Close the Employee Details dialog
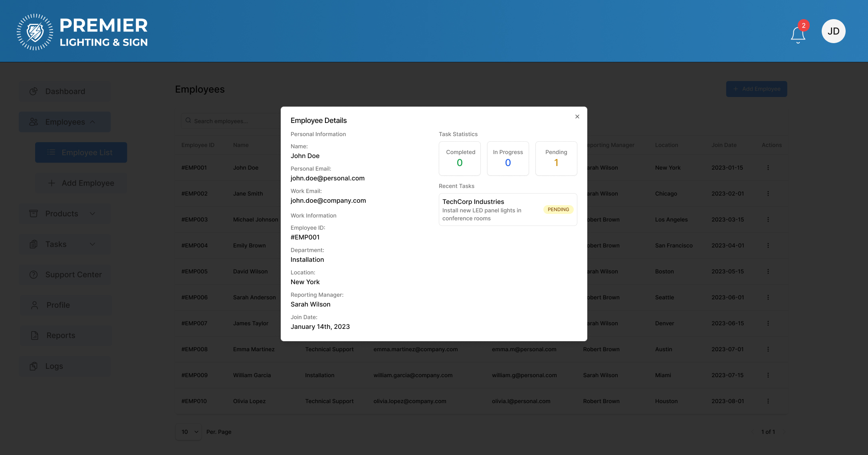 pyautogui.click(x=577, y=117)
